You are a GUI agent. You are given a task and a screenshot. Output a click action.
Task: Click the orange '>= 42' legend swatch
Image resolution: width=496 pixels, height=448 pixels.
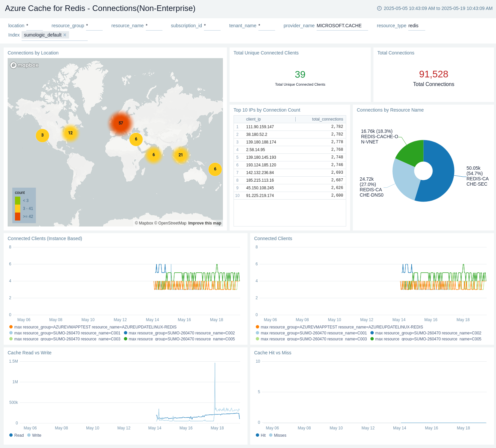click(x=18, y=217)
